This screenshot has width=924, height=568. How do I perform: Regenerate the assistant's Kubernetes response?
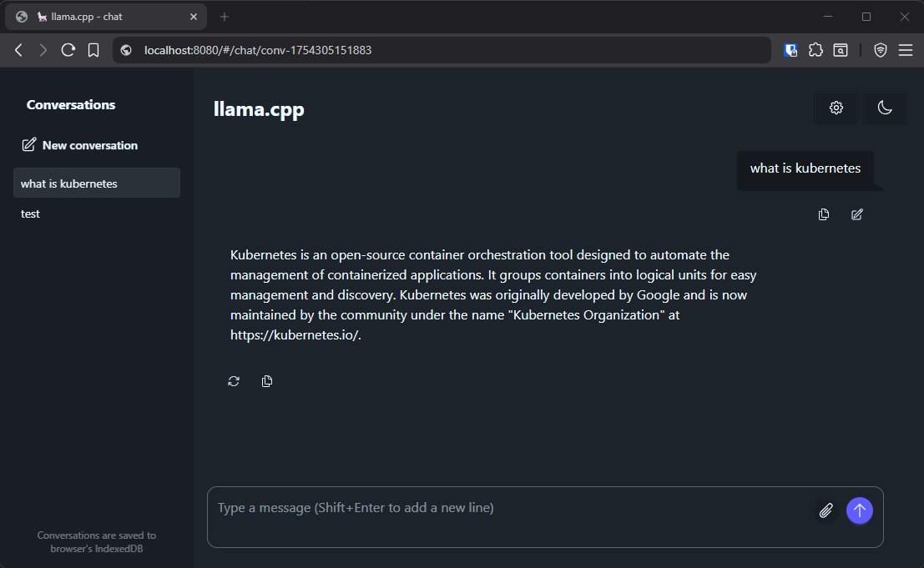point(234,381)
